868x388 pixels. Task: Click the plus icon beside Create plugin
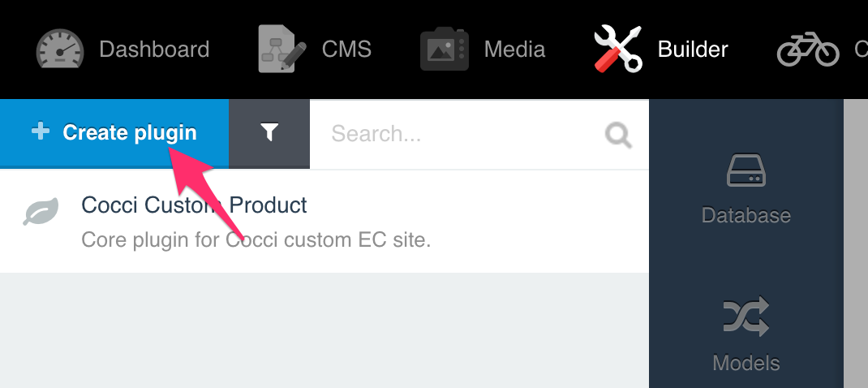[41, 132]
